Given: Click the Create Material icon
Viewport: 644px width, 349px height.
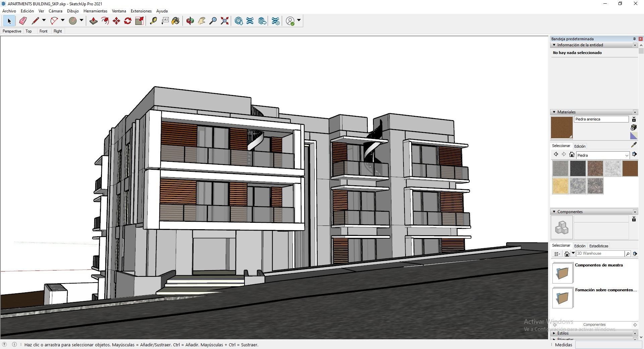Looking at the screenshot, I should pos(634,127).
